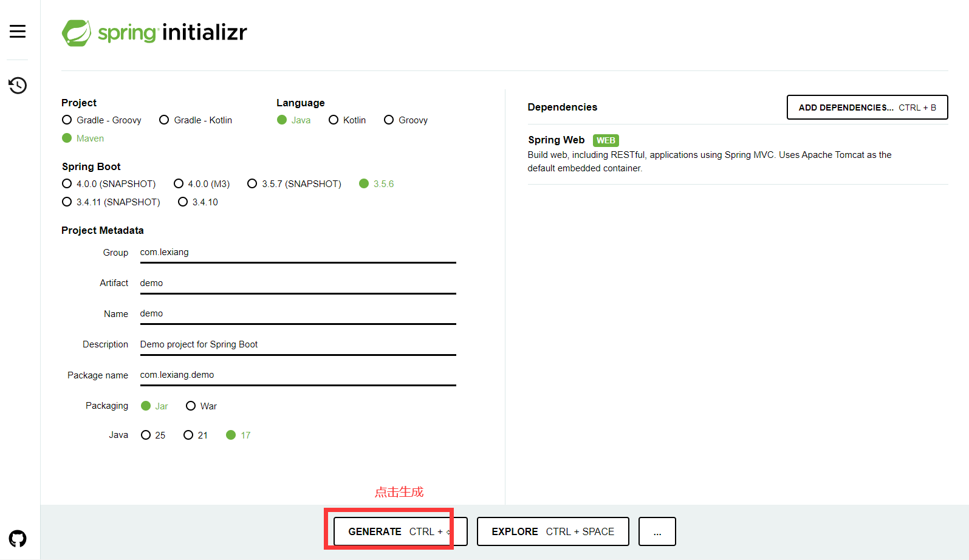Open the GitHub icon link
This screenshot has width=969, height=560.
[x=18, y=539]
